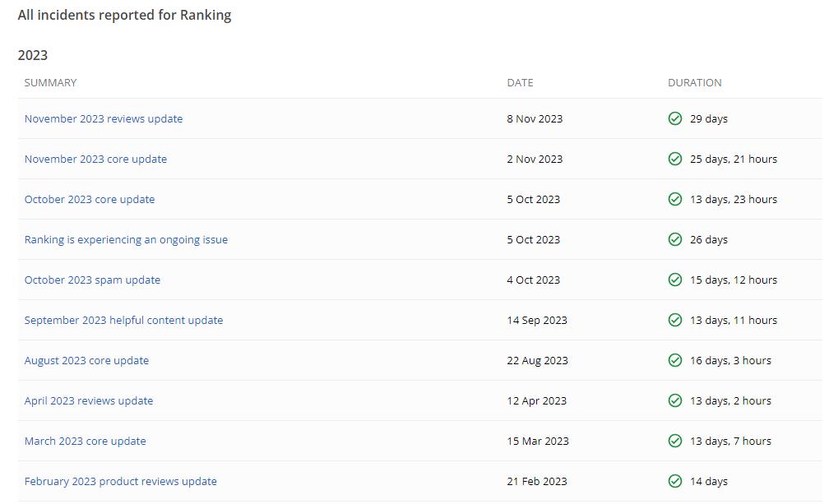Click the 15 Mar 2023 date cell
The height and width of the screenshot is (504, 829).
click(538, 442)
